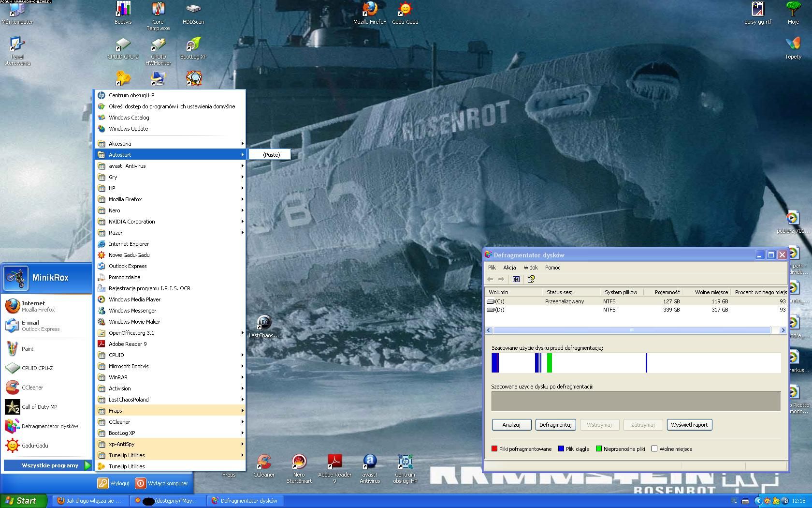This screenshot has width=812, height=508.
Task: Click Back arrow in Defragmentator toolbar
Action: (490, 279)
